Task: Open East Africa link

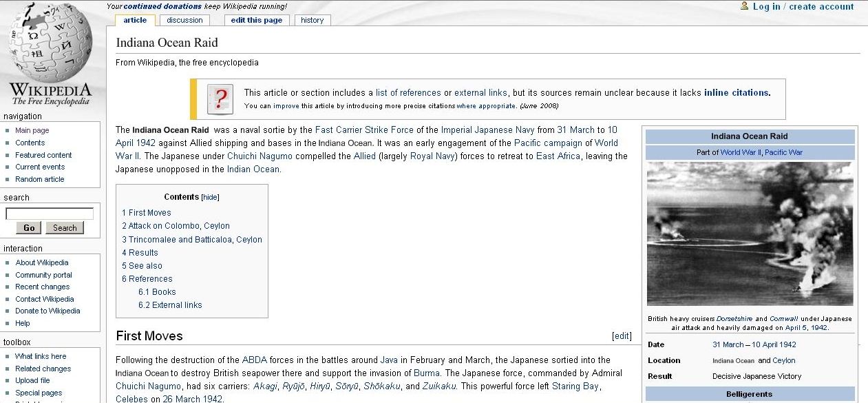Action: pyautogui.click(x=558, y=156)
